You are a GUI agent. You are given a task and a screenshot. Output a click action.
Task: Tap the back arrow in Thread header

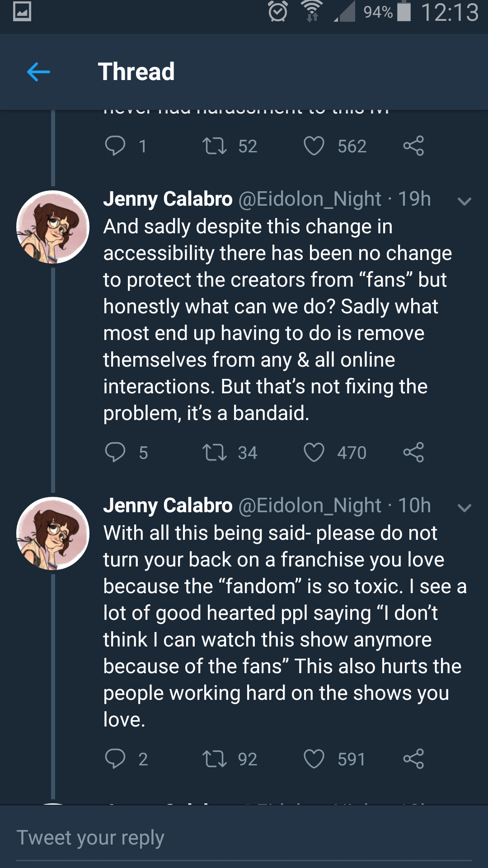pos(38,72)
